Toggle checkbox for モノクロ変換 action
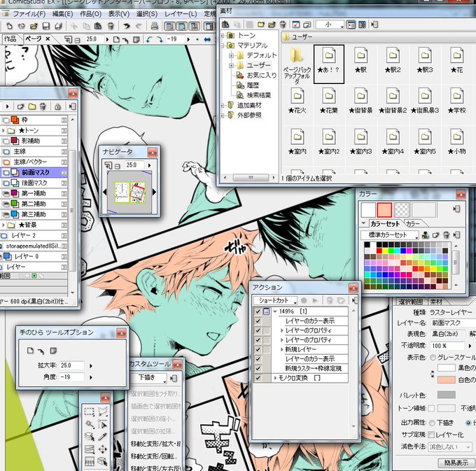Screen dimensions: 476x471 pyautogui.click(x=258, y=378)
